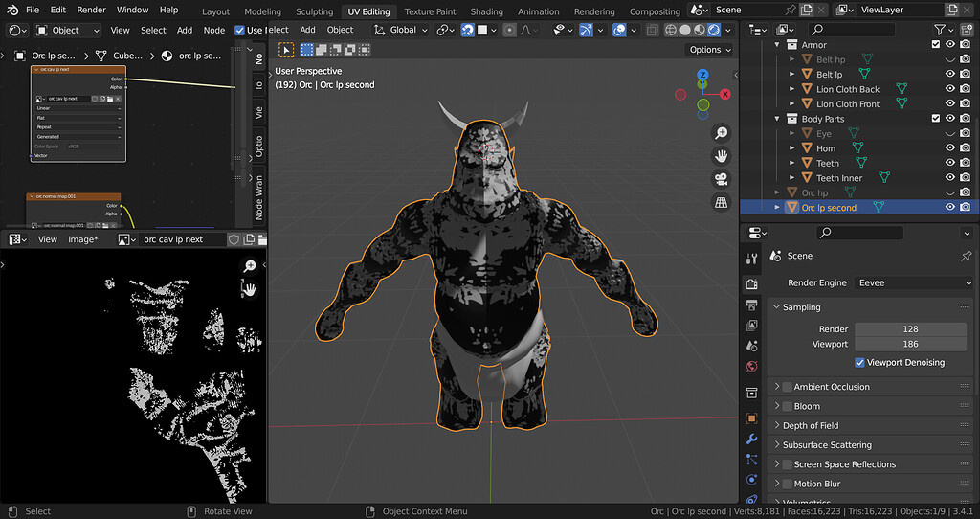The height and width of the screenshot is (519, 980).
Task: Open the Tool properties tab icon
Action: pos(752,259)
